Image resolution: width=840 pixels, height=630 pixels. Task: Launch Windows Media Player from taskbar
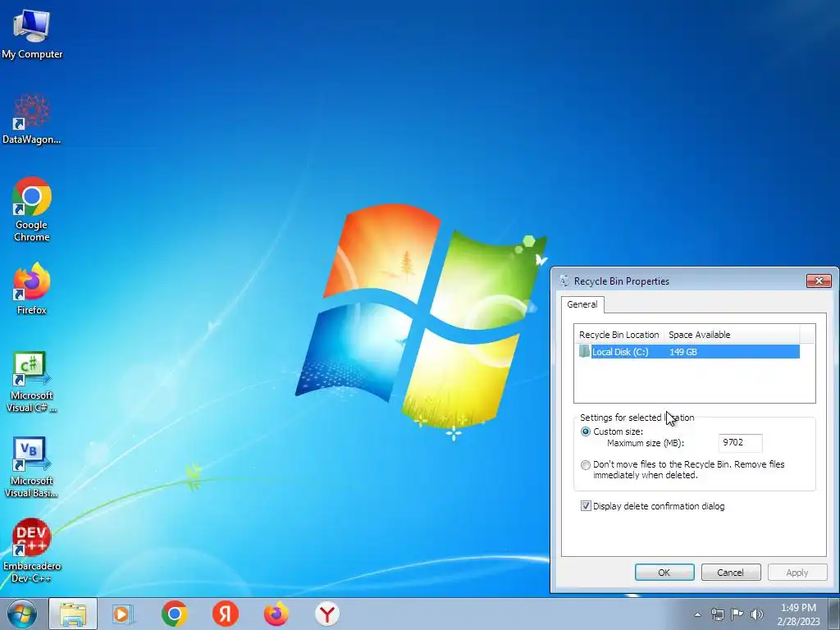coord(123,614)
